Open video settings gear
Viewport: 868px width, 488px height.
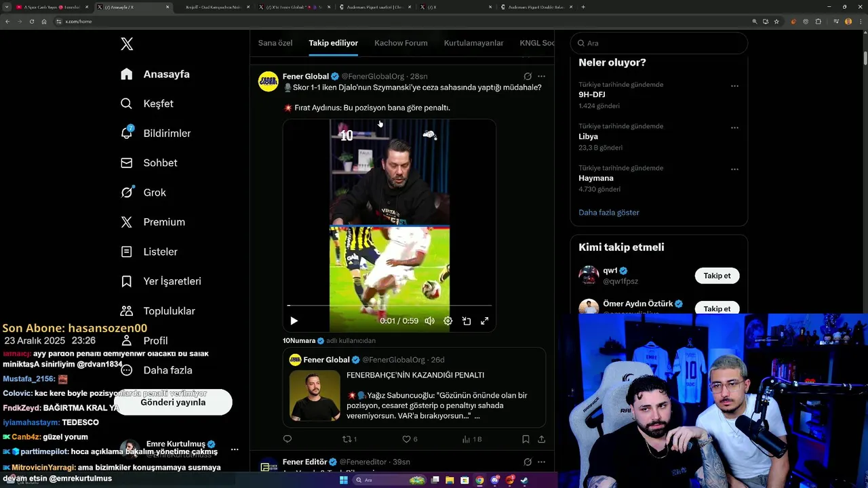pyautogui.click(x=448, y=321)
